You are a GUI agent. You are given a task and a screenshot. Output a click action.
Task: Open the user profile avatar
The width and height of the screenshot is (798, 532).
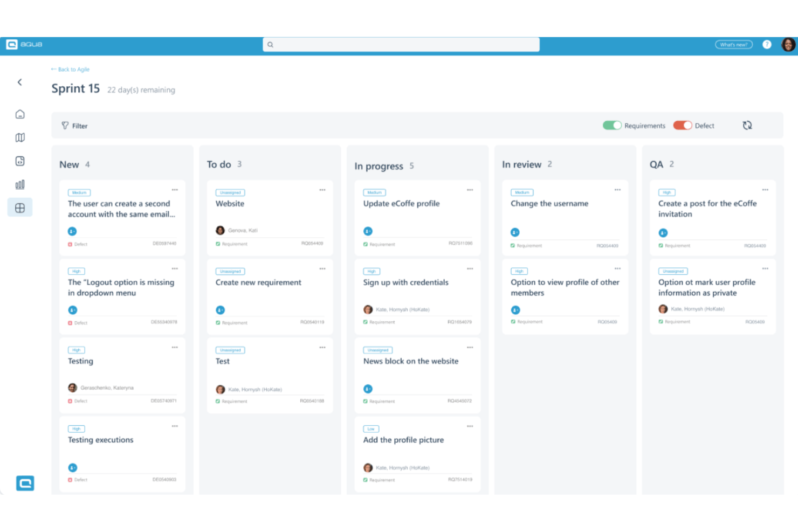pyautogui.click(x=788, y=45)
